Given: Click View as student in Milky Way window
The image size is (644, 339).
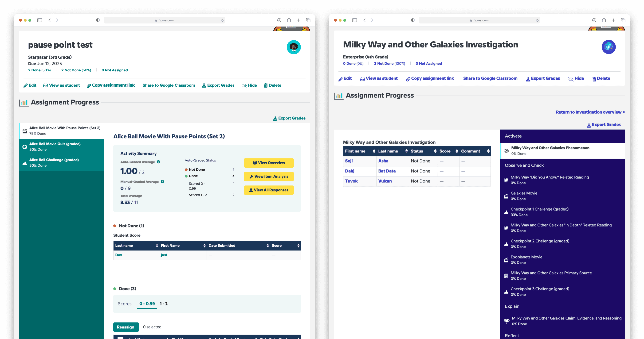Looking at the screenshot, I should click(379, 79).
